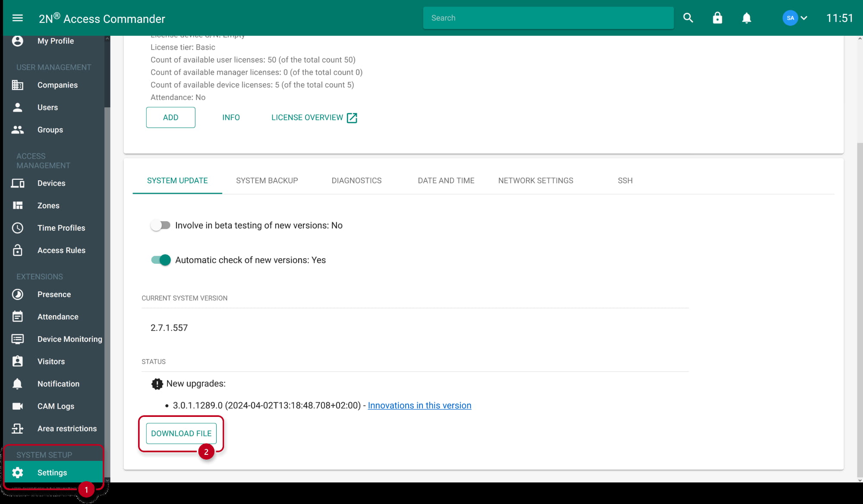
Task: Click the SA user avatar
Action: click(x=790, y=18)
